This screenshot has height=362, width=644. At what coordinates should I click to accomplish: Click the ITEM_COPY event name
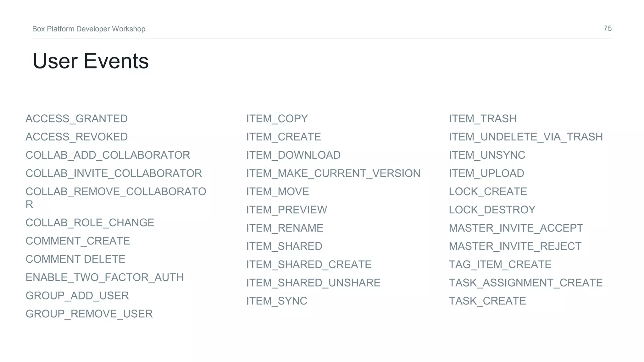coord(277,118)
